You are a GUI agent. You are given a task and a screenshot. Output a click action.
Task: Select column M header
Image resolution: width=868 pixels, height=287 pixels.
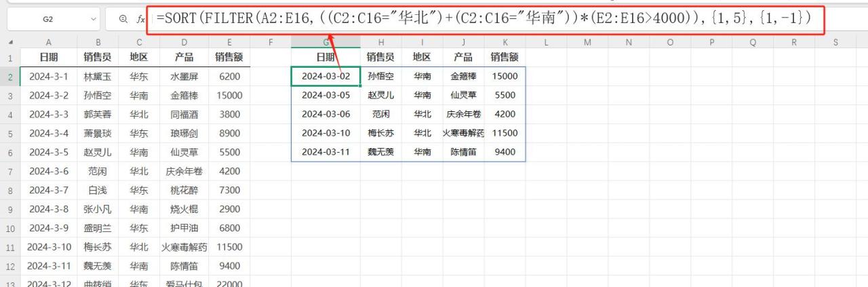pos(587,43)
